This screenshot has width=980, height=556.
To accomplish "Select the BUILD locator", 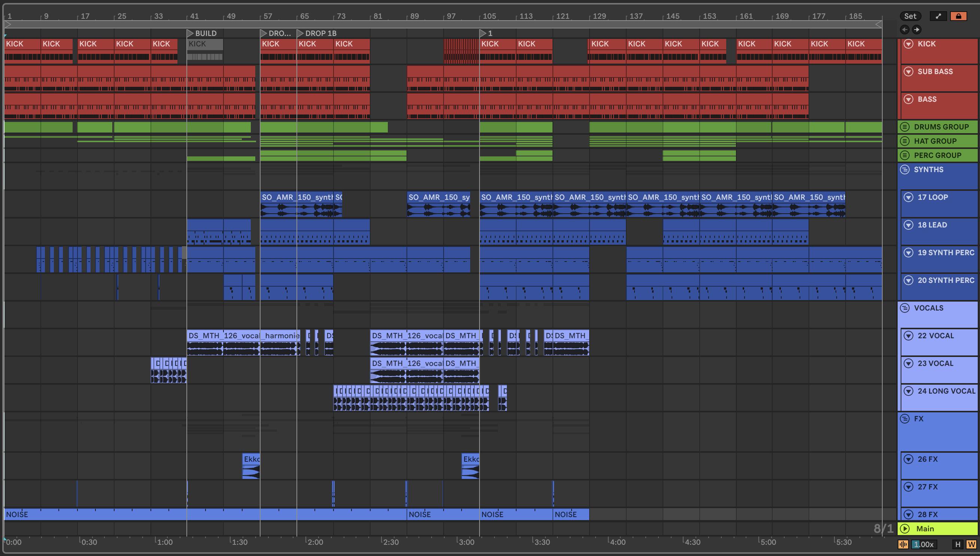I will tap(202, 33).
